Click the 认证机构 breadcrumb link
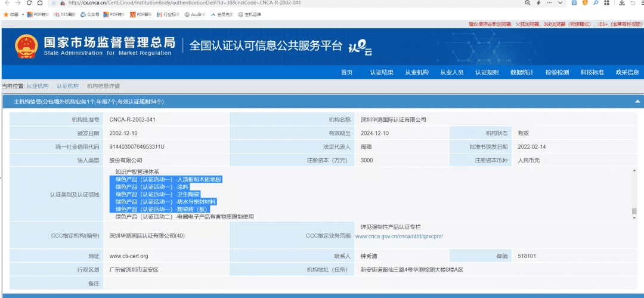The height and width of the screenshot is (298, 644). [x=67, y=86]
